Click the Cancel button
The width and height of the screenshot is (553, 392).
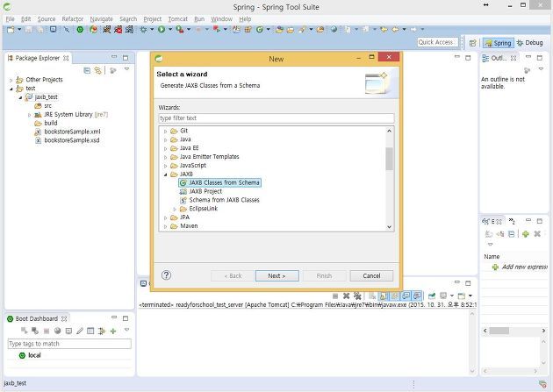click(x=371, y=275)
